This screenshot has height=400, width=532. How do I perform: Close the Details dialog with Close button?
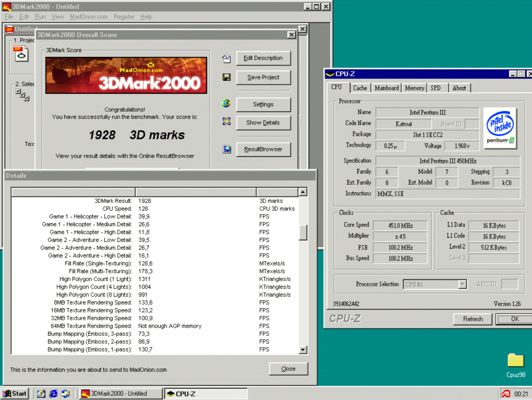288,369
